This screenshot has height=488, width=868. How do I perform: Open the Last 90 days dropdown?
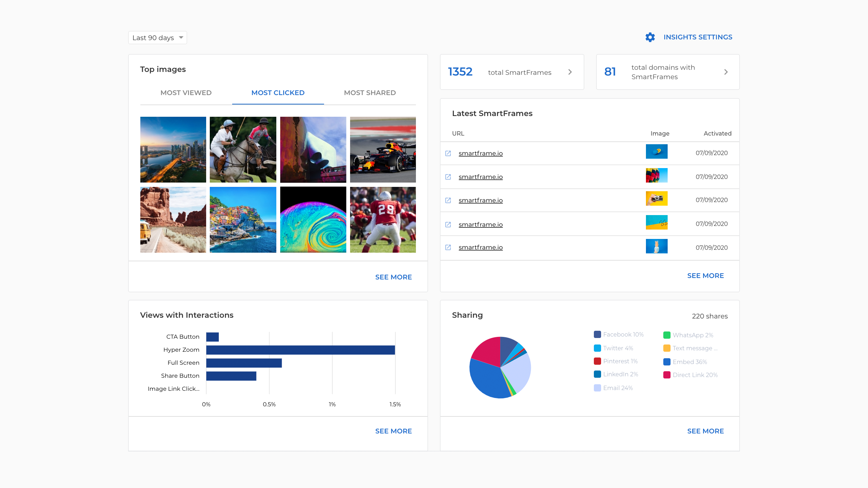[x=157, y=37]
